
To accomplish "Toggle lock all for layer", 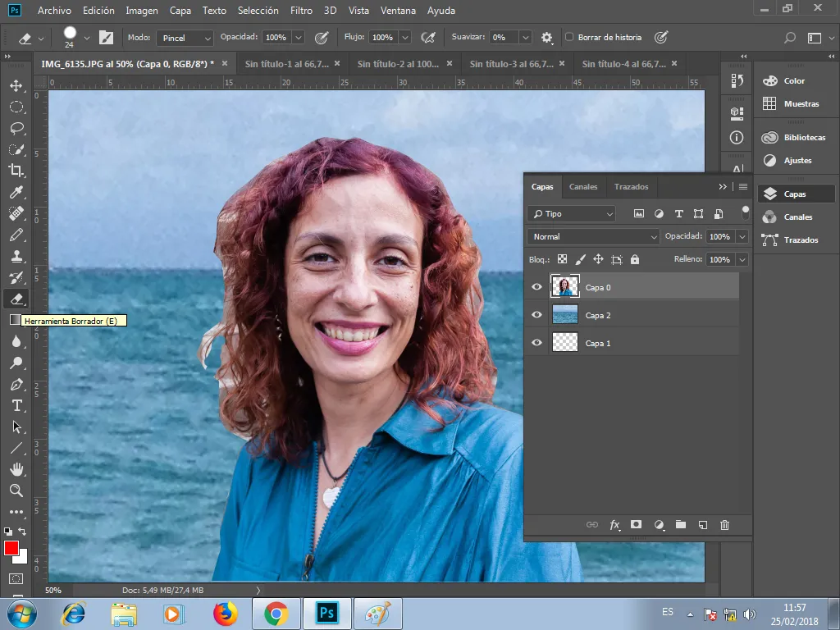I will [635, 259].
